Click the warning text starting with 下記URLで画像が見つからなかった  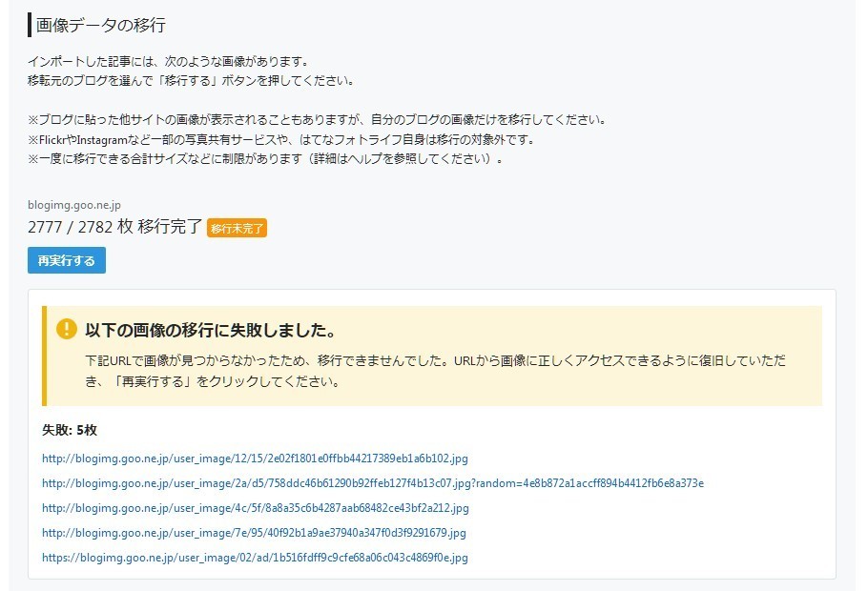pos(435,371)
